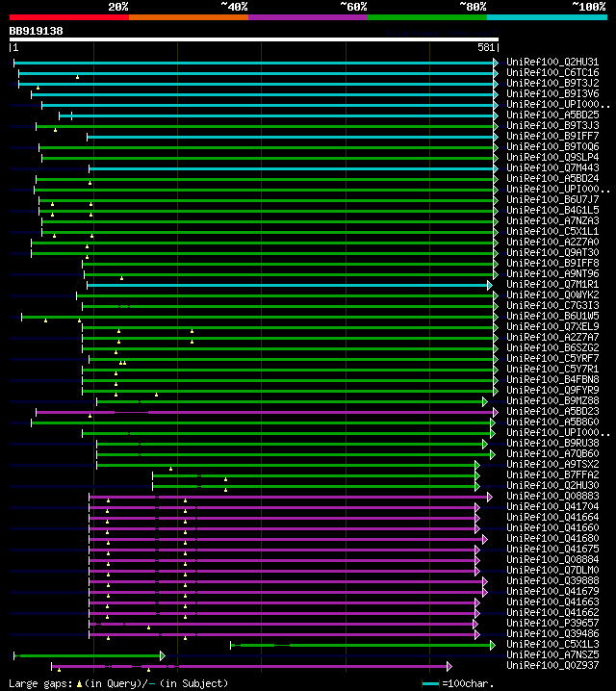Click the orange ~40% identity legend bar
This screenshot has height=691, width=616.
click(189, 17)
